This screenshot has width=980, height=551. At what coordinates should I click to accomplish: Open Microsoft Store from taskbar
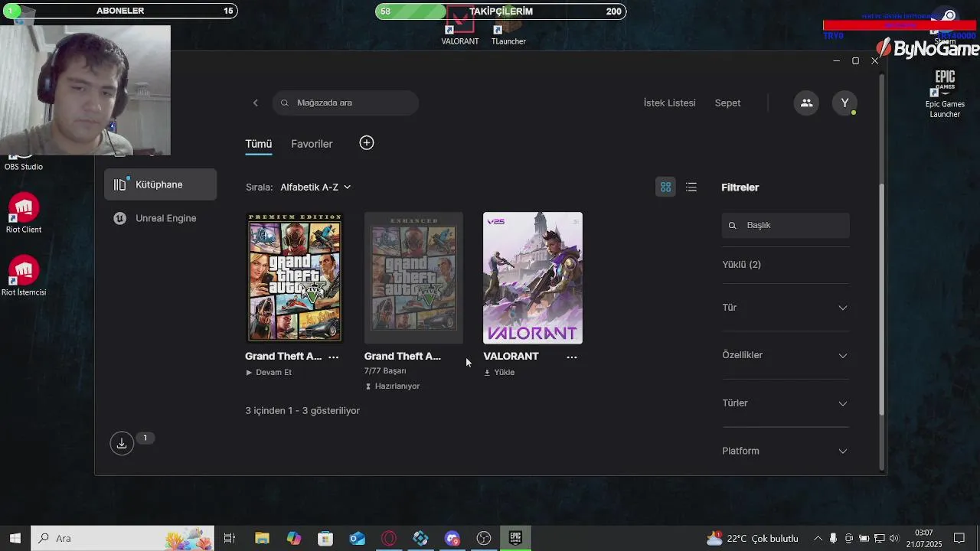pyautogui.click(x=325, y=538)
